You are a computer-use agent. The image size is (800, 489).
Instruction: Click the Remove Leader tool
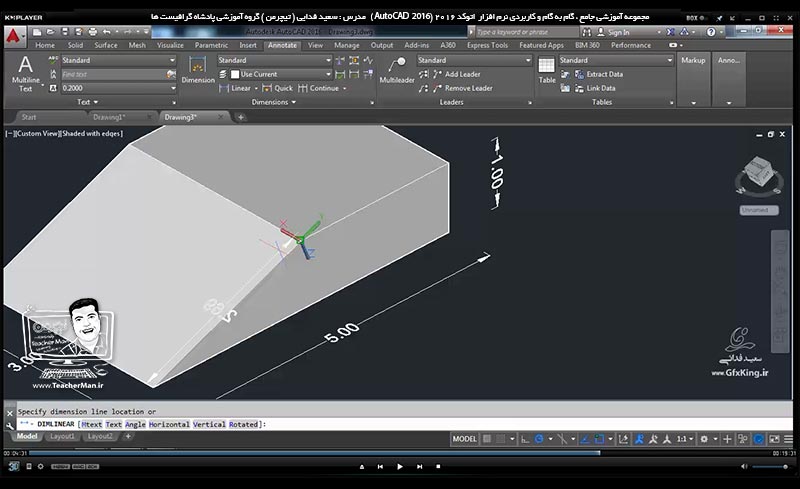pyautogui.click(x=463, y=88)
